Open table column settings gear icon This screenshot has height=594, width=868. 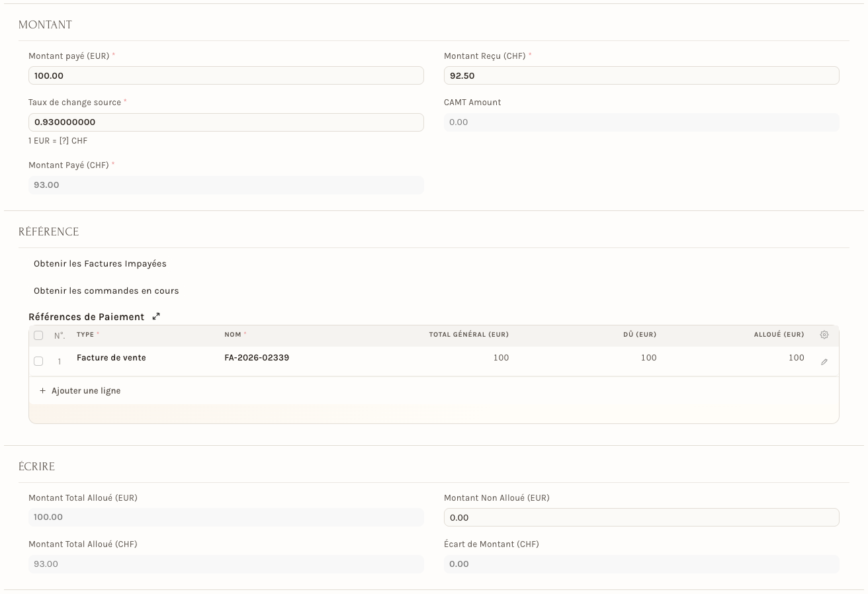coord(824,335)
